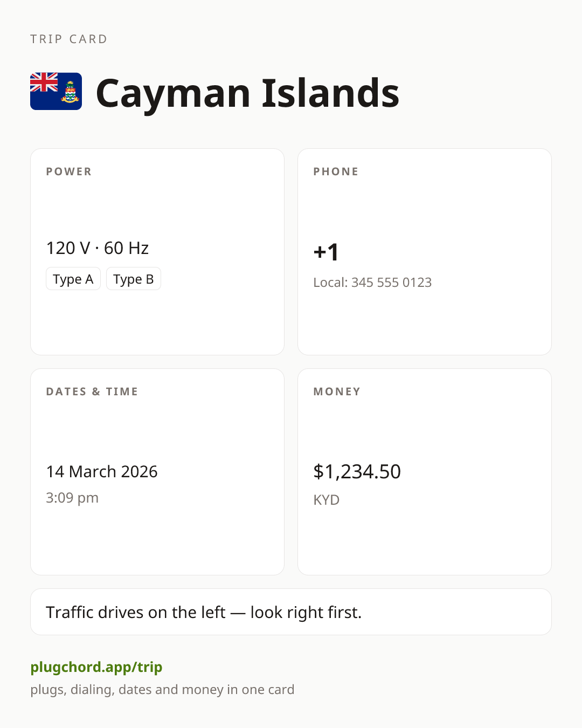Click the DATES & TIME heading
Screen dimensions: 582x728
92,392
